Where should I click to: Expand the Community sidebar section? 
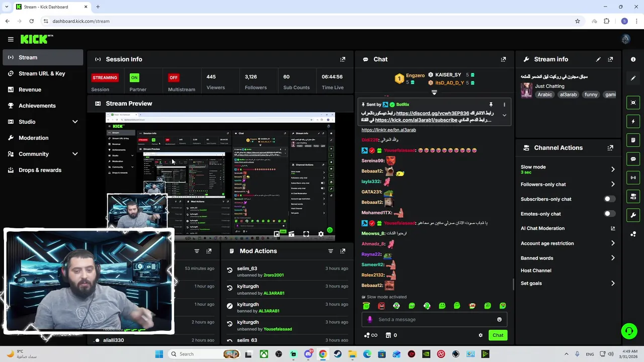pos(75,154)
